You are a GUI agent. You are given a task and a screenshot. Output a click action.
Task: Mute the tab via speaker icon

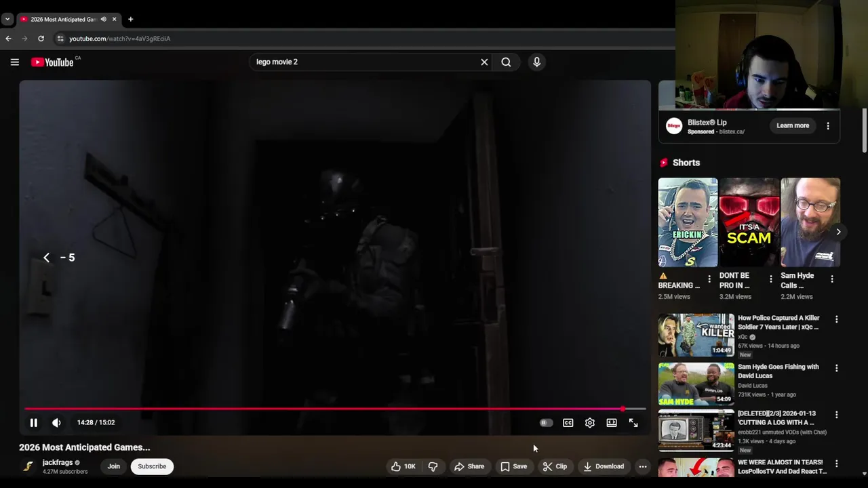coord(103,19)
